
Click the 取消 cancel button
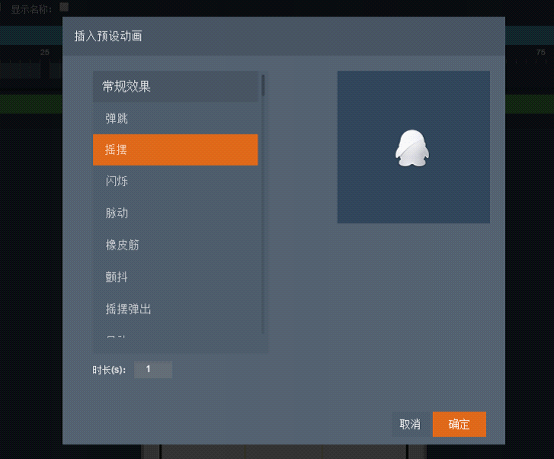[x=410, y=424]
